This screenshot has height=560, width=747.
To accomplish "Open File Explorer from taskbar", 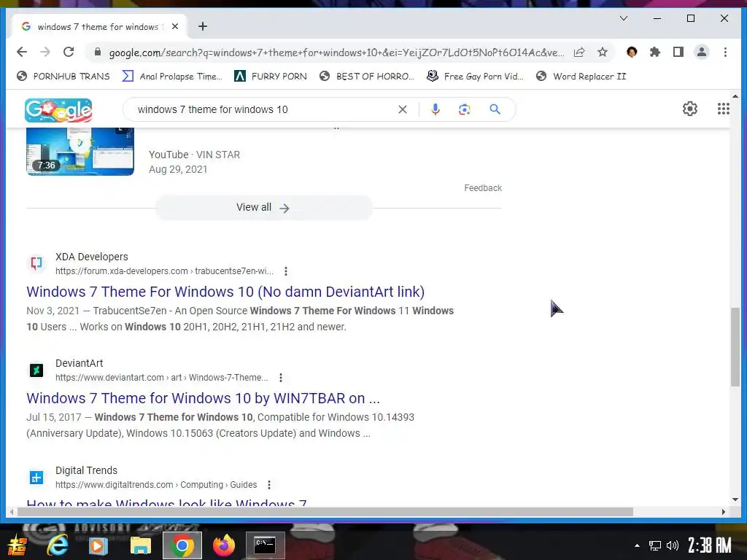I will [x=141, y=545].
